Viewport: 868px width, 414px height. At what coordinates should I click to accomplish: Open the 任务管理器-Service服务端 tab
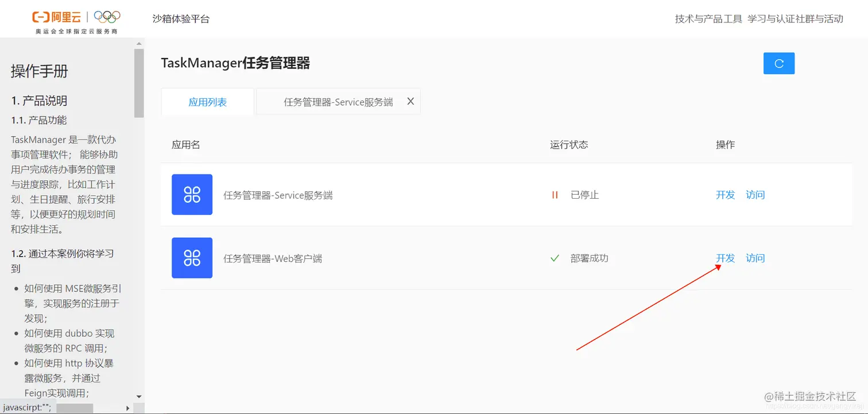tap(338, 102)
